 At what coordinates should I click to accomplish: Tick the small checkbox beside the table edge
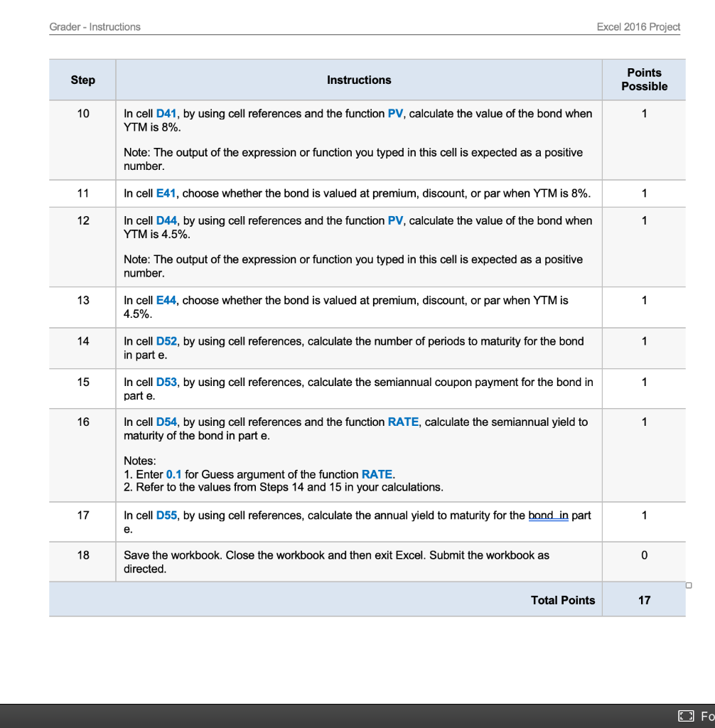[x=689, y=584]
